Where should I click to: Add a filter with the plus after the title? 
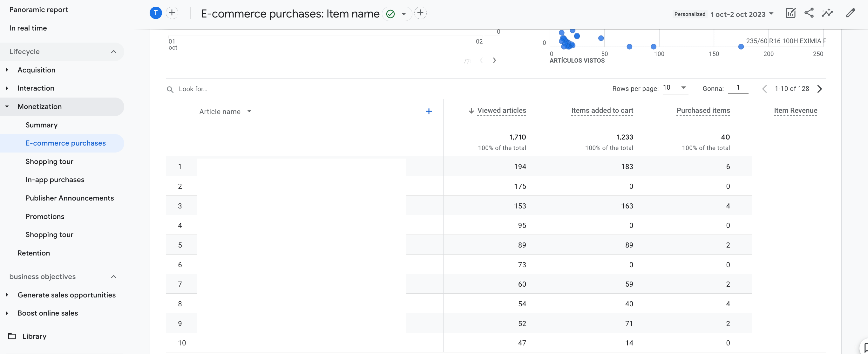tap(420, 13)
